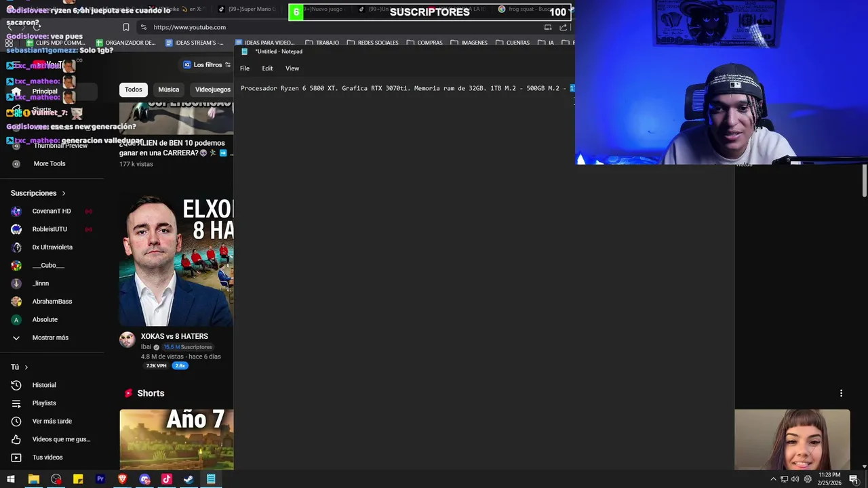The height and width of the screenshot is (488, 868).
Task: Launch Premiere Pro from the taskbar
Action: (100, 479)
